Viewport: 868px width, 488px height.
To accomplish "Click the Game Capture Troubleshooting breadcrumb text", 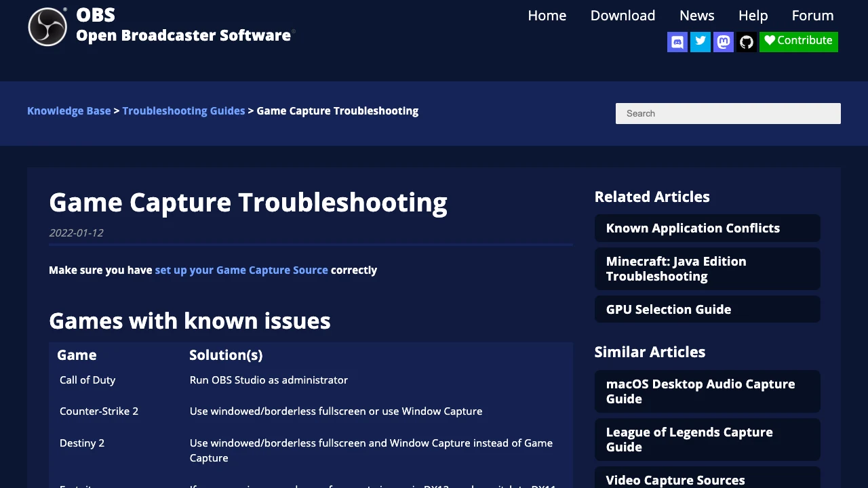I will pos(338,110).
